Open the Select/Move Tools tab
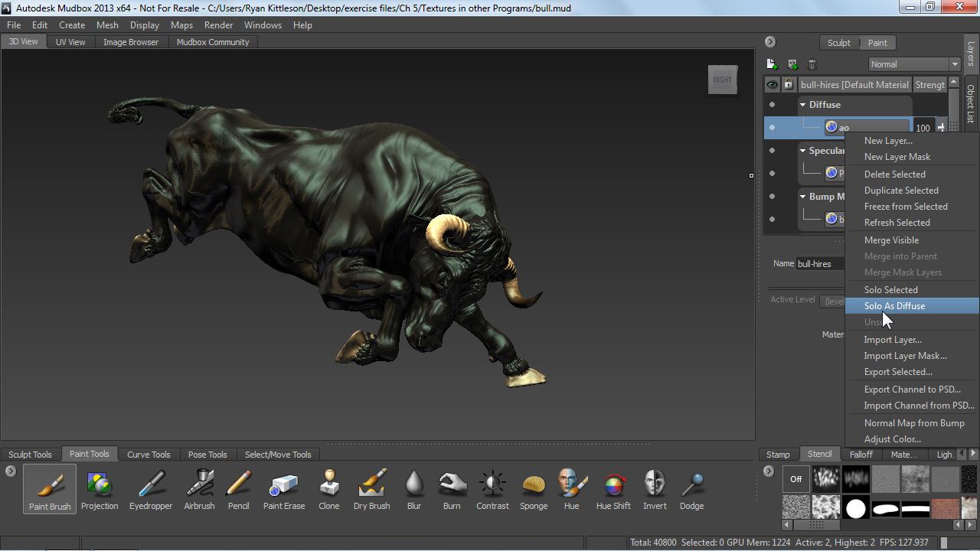The width and height of the screenshot is (980, 551). coord(278,455)
